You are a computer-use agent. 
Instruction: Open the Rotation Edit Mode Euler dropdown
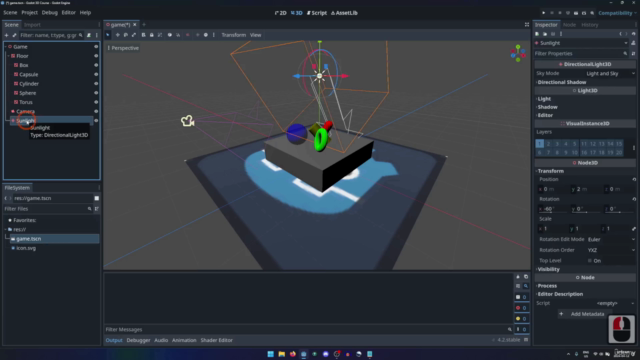point(611,240)
